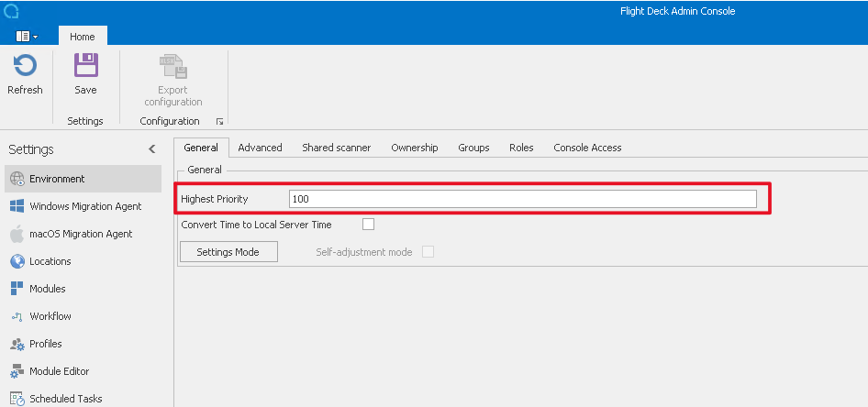The height and width of the screenshot is (407, 868).
Task: Save settings with the floppy disk icon
Action: coord(86,65)
